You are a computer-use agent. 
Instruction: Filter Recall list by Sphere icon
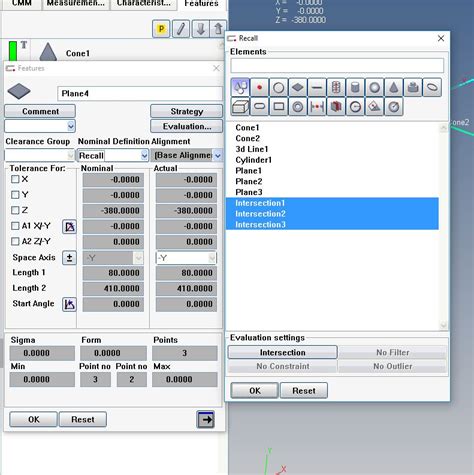point(374,88)
